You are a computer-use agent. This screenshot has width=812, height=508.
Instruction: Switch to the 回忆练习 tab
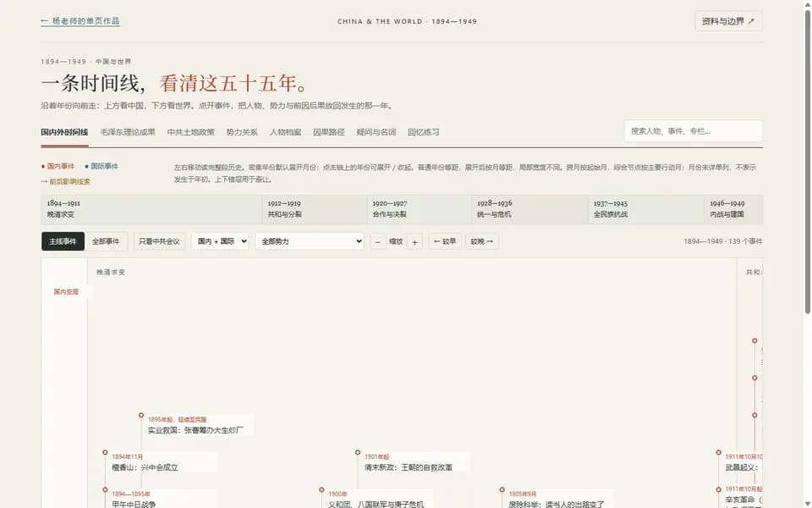click(423, 132)
